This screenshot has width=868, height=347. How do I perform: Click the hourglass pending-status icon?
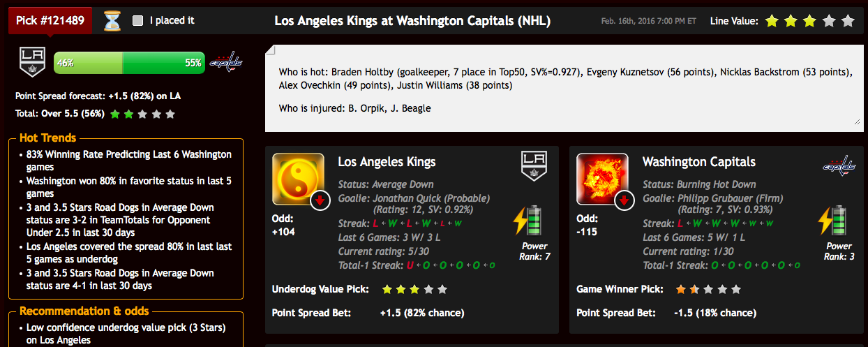tap(112, 21)
